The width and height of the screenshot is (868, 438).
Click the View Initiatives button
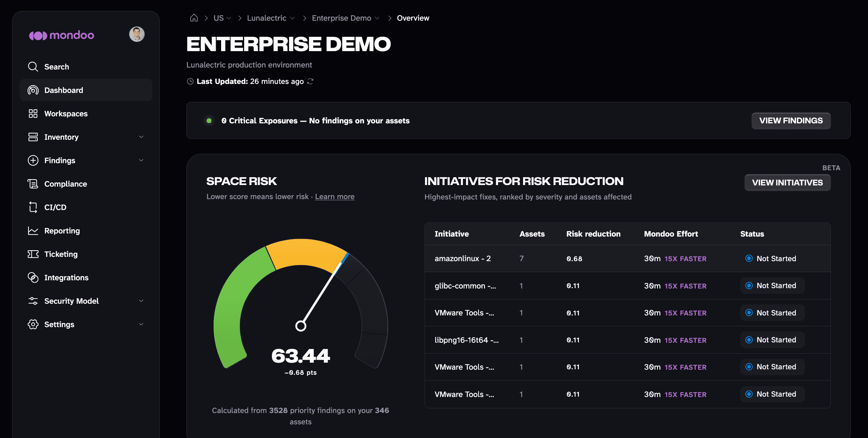(x=788, y=183)
